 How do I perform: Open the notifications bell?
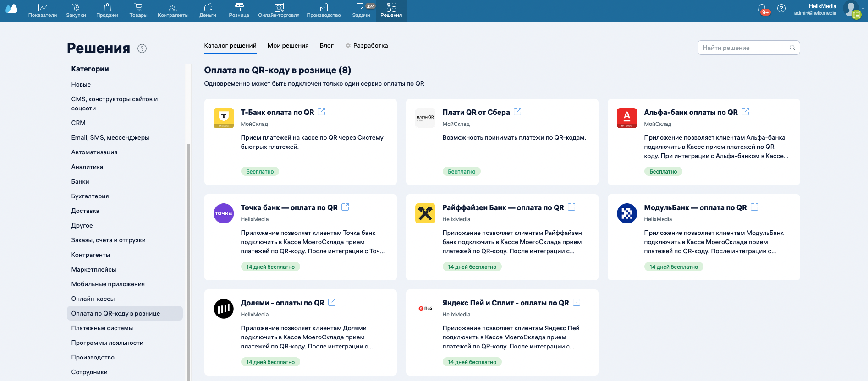point(762,9)
